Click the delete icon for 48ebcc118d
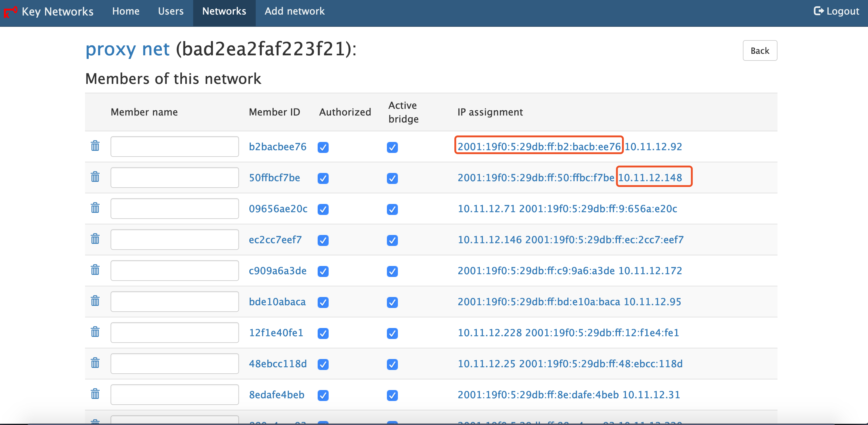Viewport: 868px width, 425px height. (x=95, y=364)
